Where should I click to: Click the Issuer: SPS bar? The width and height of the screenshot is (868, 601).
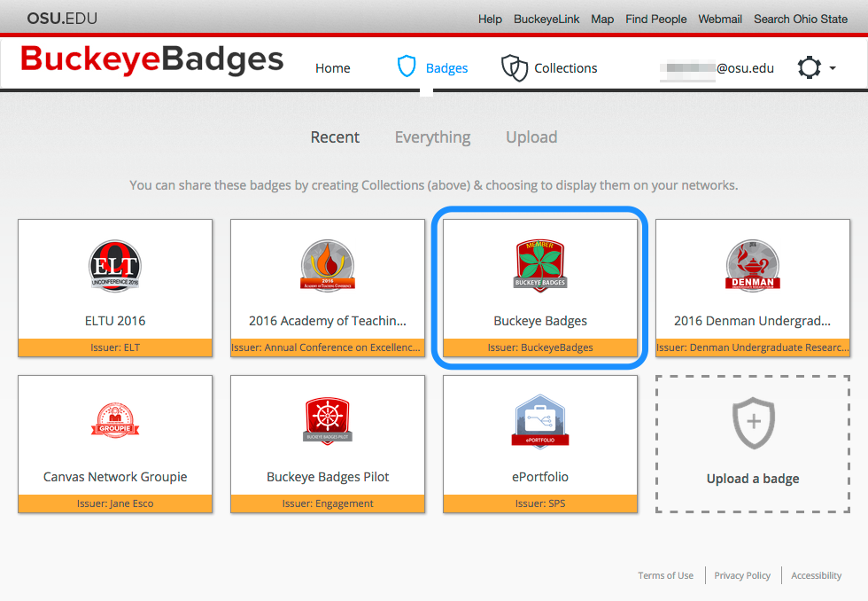click(540, 503)
